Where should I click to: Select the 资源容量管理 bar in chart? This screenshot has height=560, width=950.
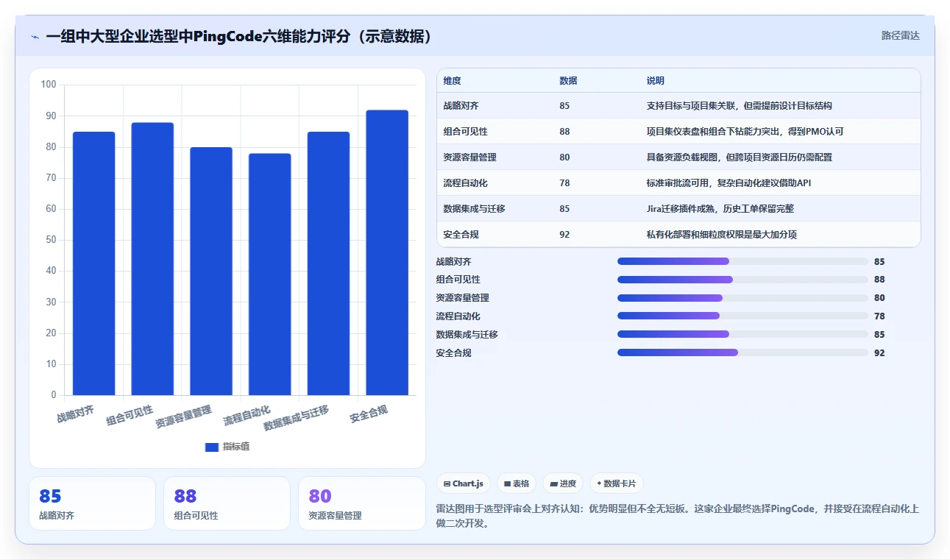click(x=211, y=272)
